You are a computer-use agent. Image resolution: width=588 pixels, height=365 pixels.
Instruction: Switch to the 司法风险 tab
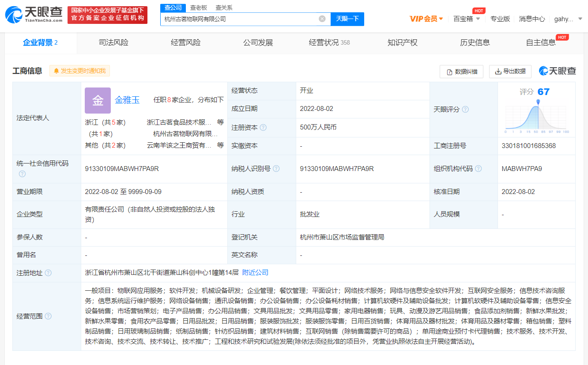113,43
